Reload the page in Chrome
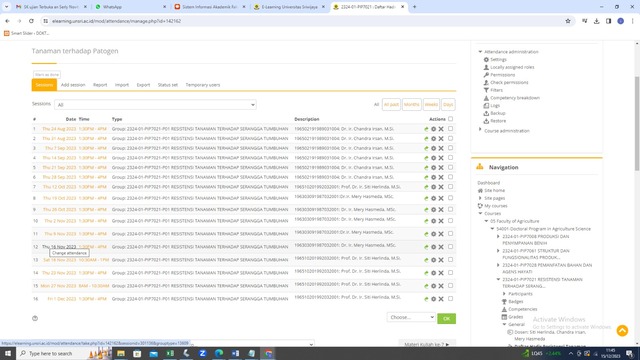The image size is (640, 360). (31, 21)
